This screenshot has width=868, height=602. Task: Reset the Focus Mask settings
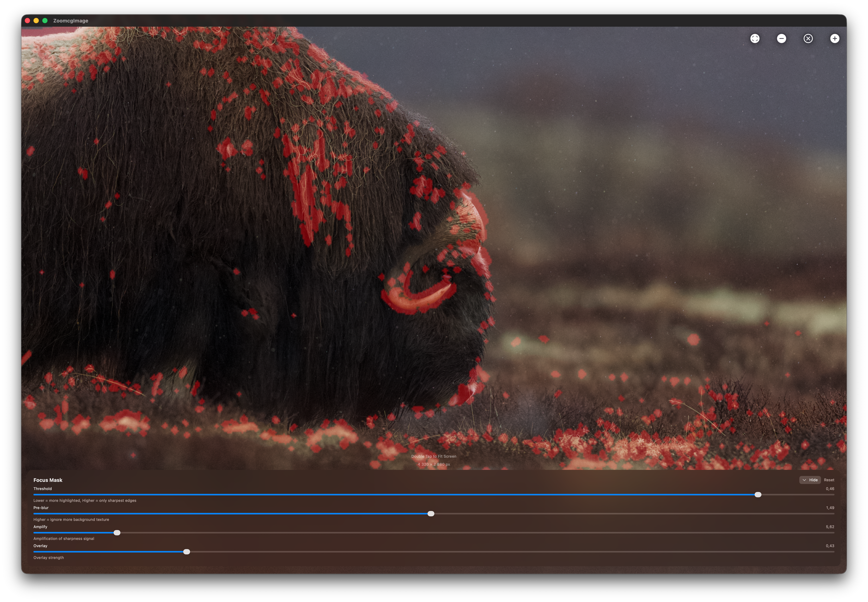click(829, 480)
